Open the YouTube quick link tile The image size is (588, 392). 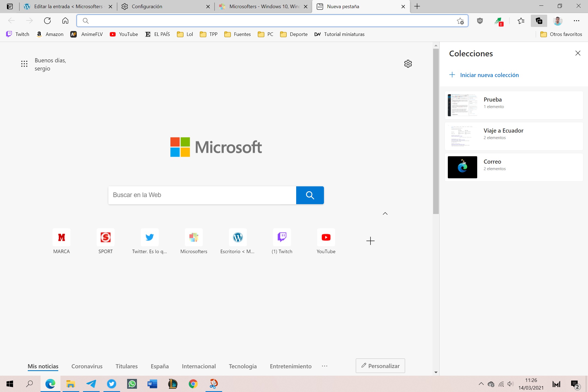click(x=326, y=241)
